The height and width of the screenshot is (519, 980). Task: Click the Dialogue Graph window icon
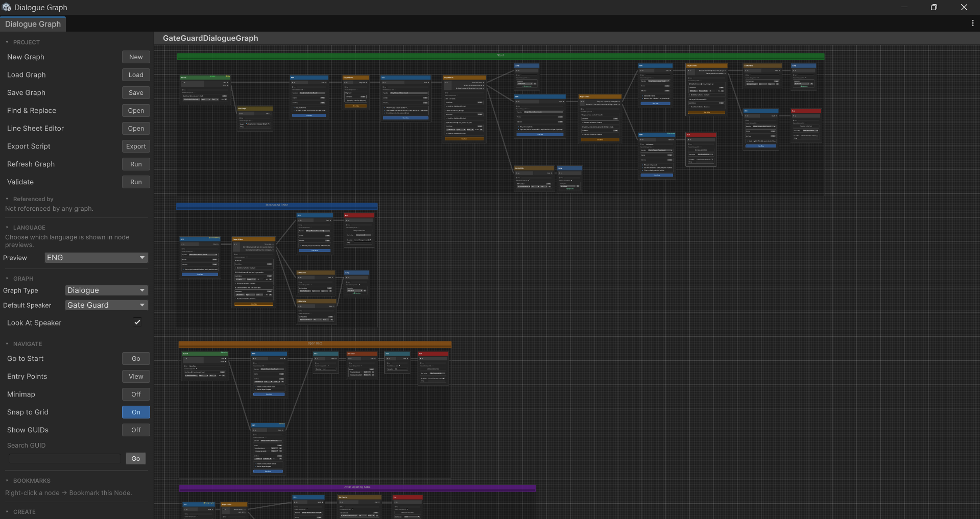click(x=7, y=7)
